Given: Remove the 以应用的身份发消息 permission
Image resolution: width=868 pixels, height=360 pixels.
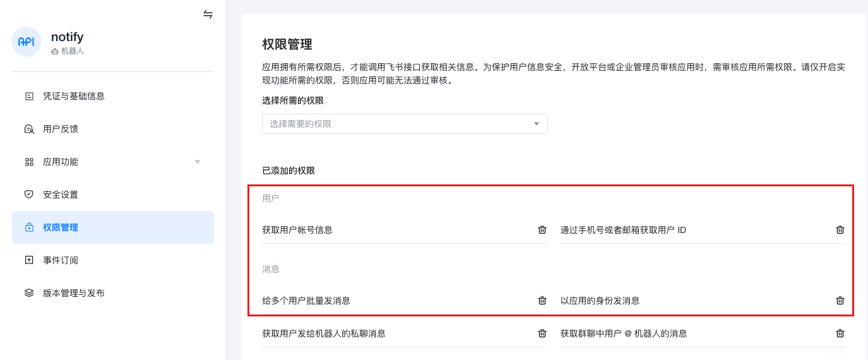Looking at the screenshot, I should pyautogui.click(x=840, y=301).
